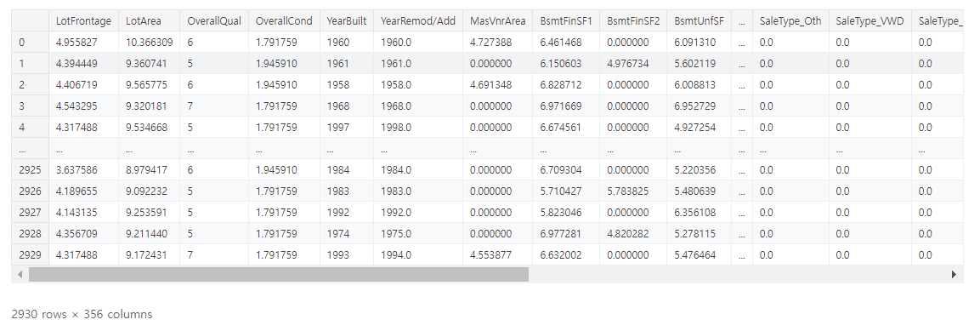This screenshot has width=980, height=331.
Task: Click the SaleType_VWD column header
Action: pos(870,20)
